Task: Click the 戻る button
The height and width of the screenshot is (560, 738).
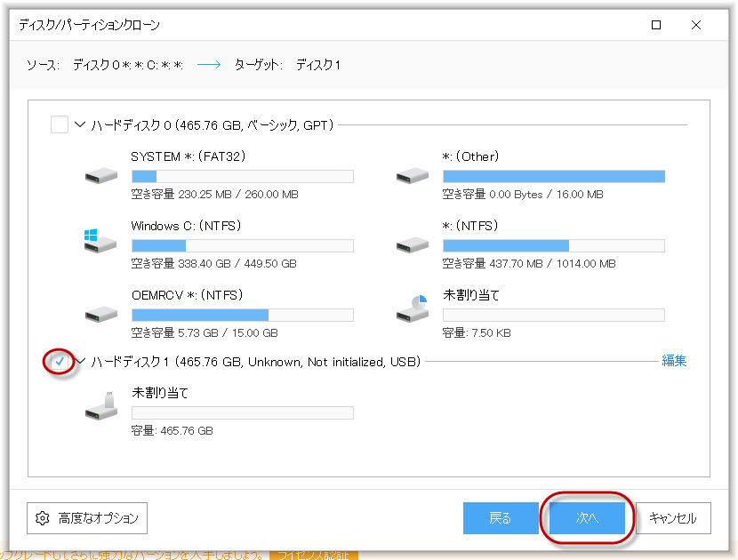Action: coord(501,518)
